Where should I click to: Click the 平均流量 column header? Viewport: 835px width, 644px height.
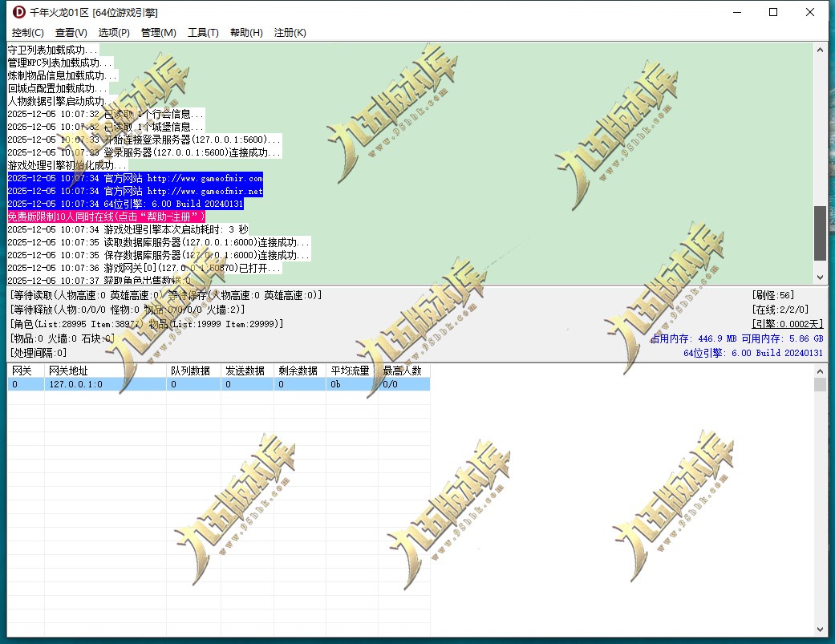[x=352, y=371]
